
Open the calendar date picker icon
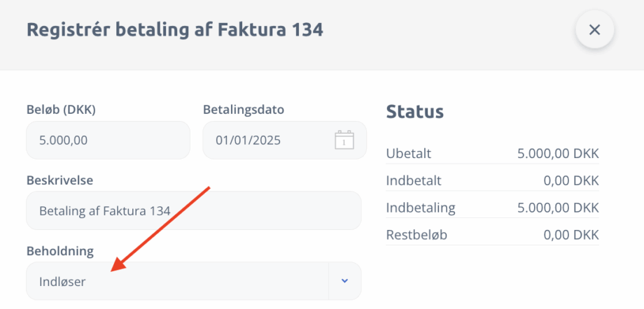tap(344, 140)
